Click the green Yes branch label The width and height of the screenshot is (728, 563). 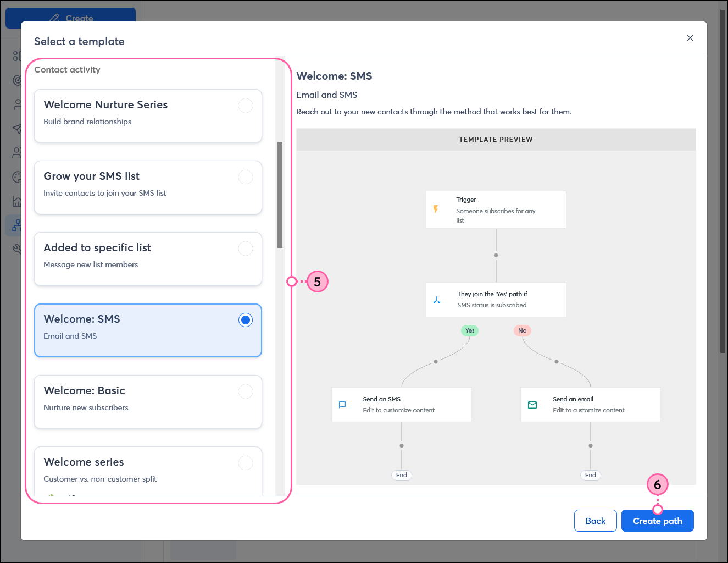tap(470, 330)
